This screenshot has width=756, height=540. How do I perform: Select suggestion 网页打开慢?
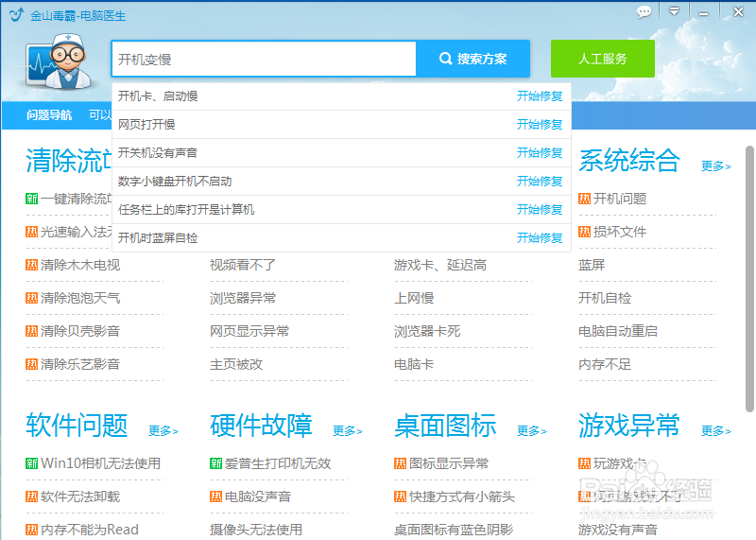click(x=146, y=125)
